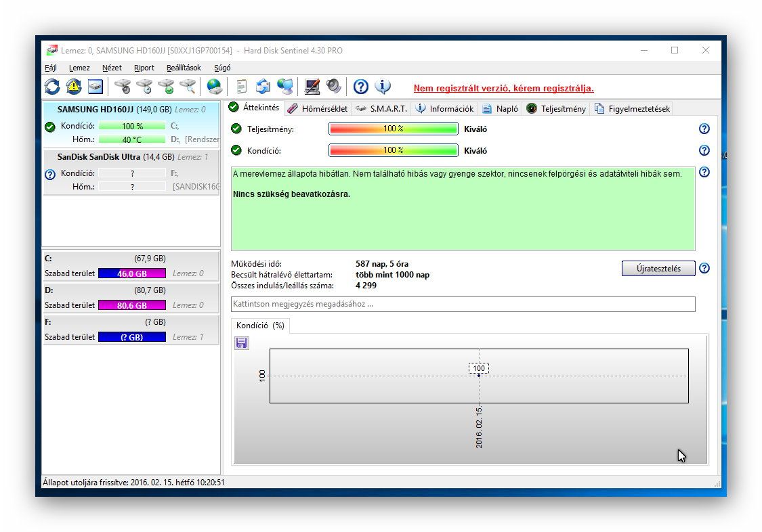Image resolution: width=762 pixels, height=532 pixels.
Task: Click the globe with disk toolbar icon
Action: pyautogui.click(x=214, y=87)
